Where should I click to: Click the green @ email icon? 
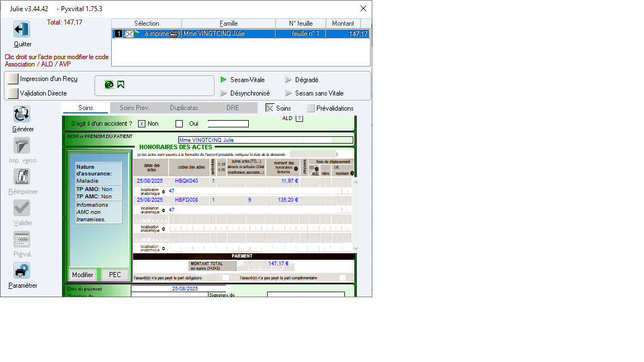(x=109, y=84)
